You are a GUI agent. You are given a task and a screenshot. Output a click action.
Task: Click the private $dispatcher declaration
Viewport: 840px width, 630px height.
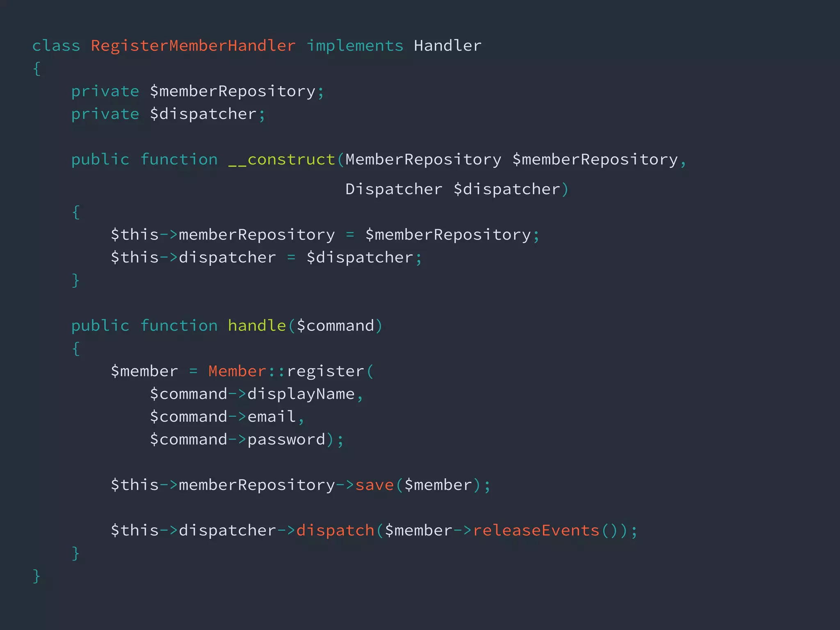(x=168, y=114)
